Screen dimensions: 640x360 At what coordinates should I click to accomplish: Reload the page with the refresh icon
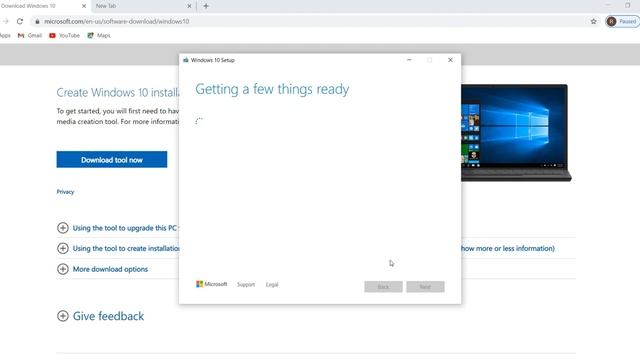pyautogui.click(x=20, y=21)
